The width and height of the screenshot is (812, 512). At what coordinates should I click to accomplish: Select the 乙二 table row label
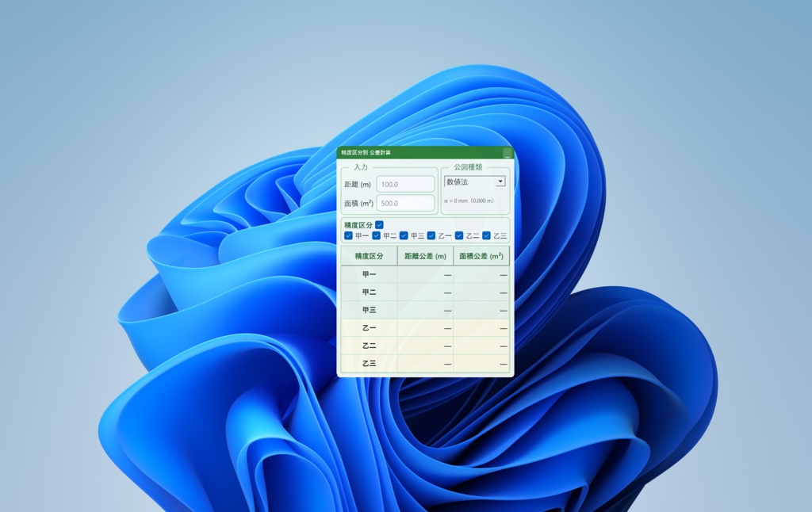click(370, 346)
